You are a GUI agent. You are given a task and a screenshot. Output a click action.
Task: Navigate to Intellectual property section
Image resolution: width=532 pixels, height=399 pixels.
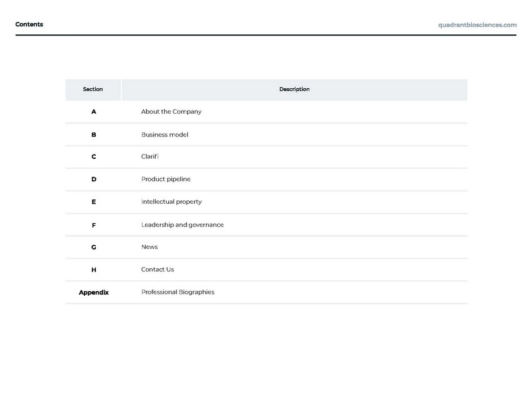pyautogui.click(x=171, y=202)
